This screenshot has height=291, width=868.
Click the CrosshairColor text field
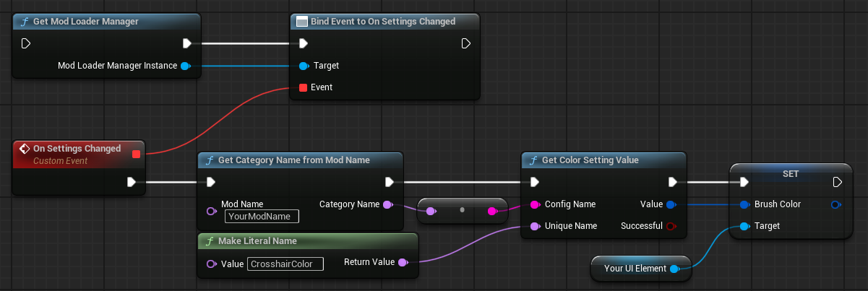pos(285,264)
